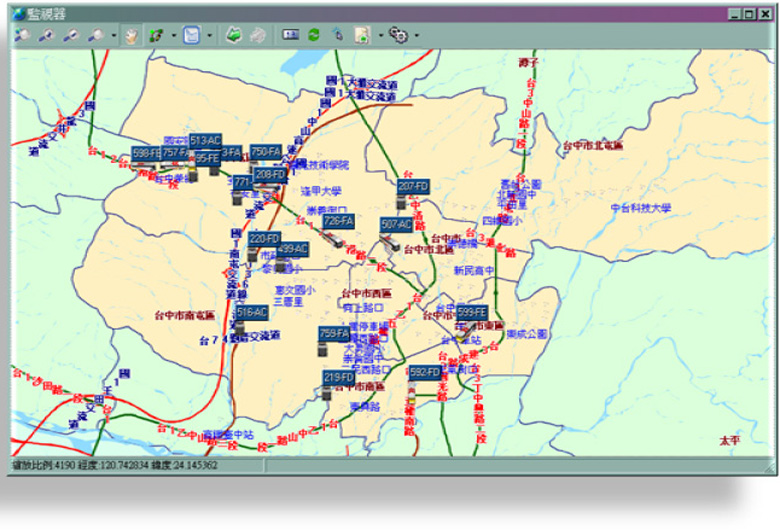This screenshot has width=780, height=530.
Task: Click the magnifier icon beside its dropdown arrow
Action: pos(96,35)
